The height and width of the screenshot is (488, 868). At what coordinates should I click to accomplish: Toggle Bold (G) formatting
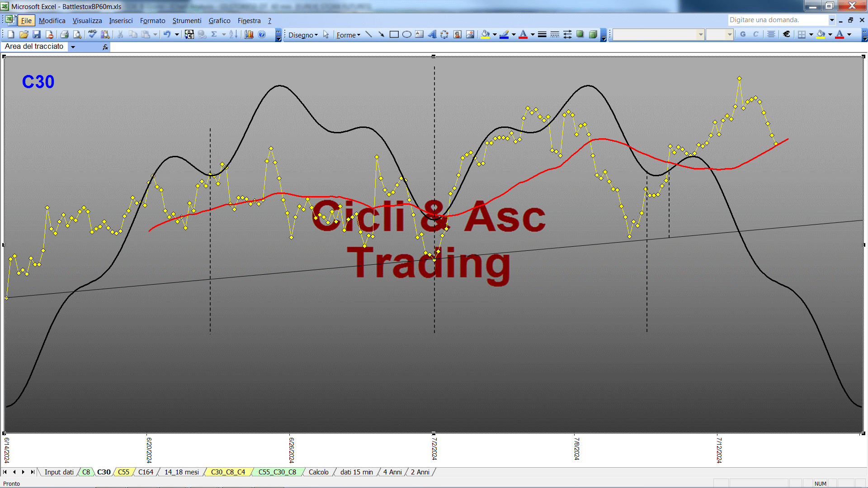(743, 34)
